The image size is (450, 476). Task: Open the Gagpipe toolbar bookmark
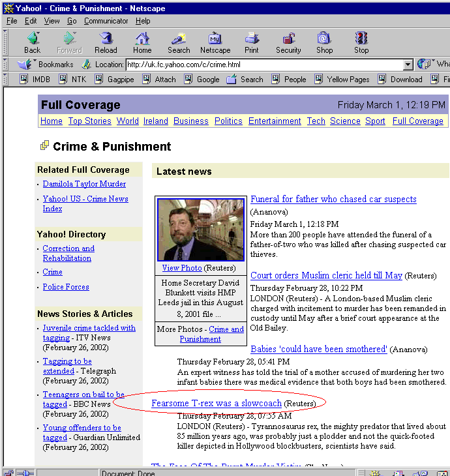(x=114, y=80)
